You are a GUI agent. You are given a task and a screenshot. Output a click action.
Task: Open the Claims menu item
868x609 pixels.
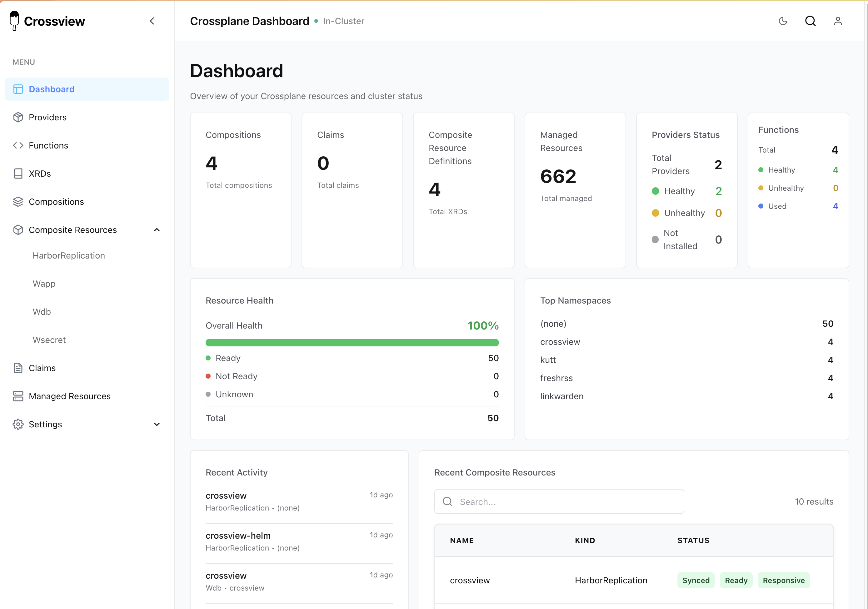click(42, 368)
